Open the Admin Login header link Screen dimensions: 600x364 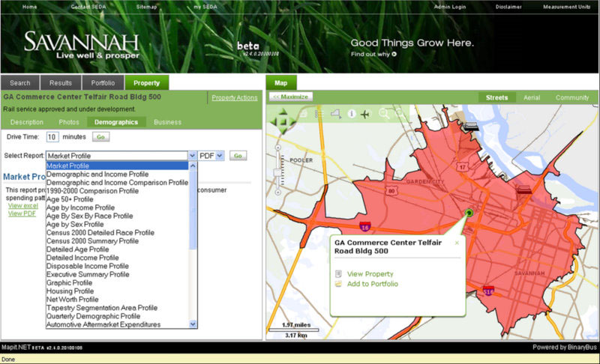pos(449,7)
